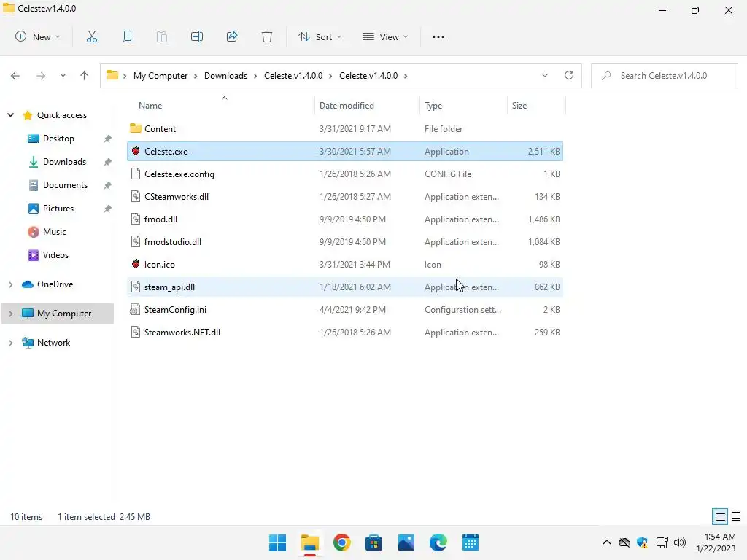Open Google Chrome from taskbar

tap(341, 542)
